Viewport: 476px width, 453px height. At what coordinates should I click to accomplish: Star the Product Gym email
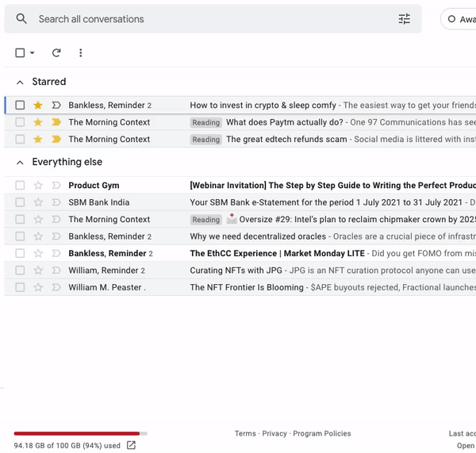tap(38, 185)
